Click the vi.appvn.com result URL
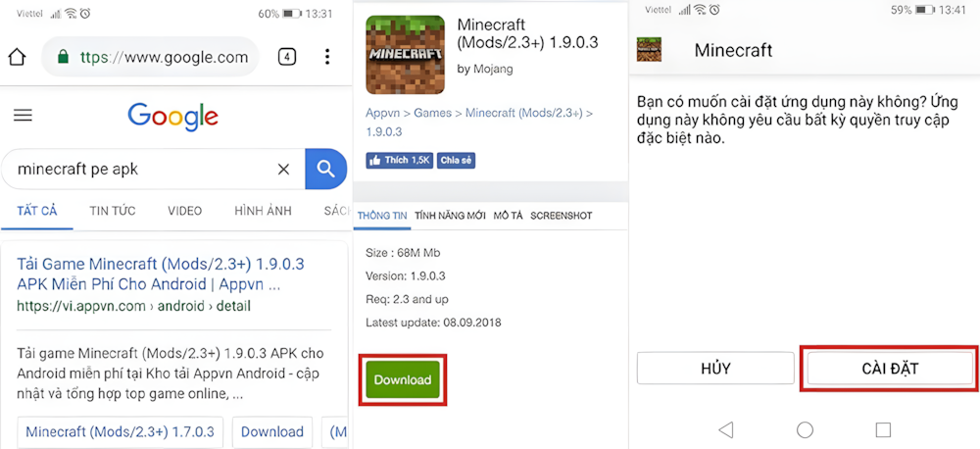The width and height of the screenshot is (980, 449). tap(133, 307)
